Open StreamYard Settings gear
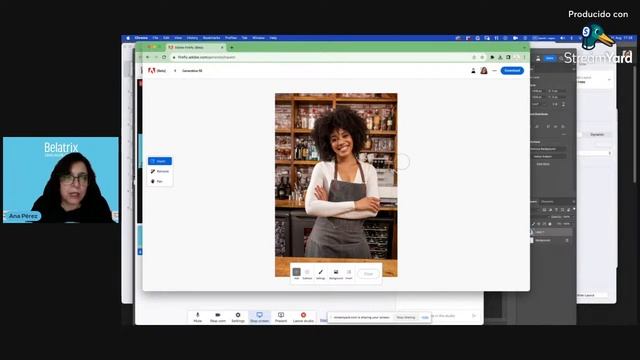Viewport: 640px width, 360px height. [238, 317]
